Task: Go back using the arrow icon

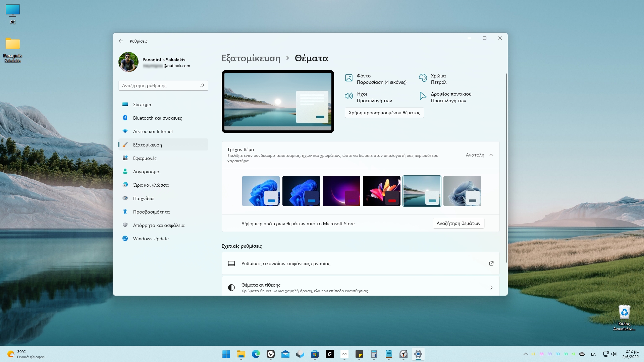Action: click(121, 41)
